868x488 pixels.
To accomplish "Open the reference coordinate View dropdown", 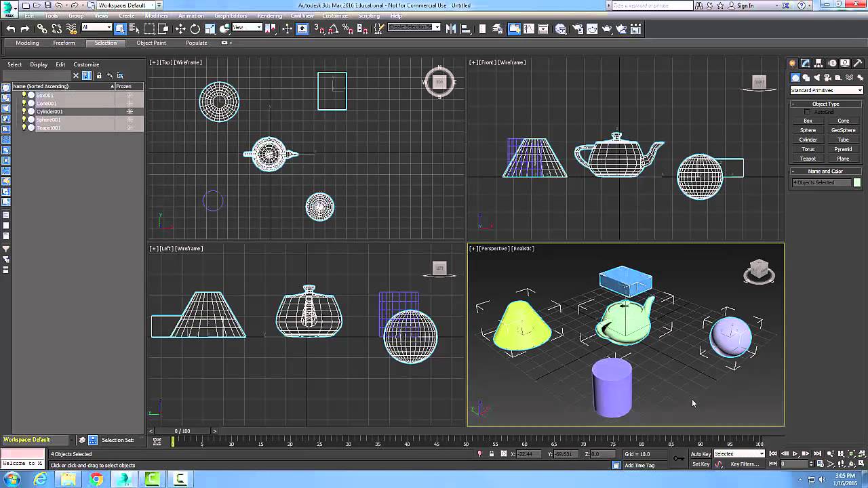I will pyautogui.click(x=247, y=28).
